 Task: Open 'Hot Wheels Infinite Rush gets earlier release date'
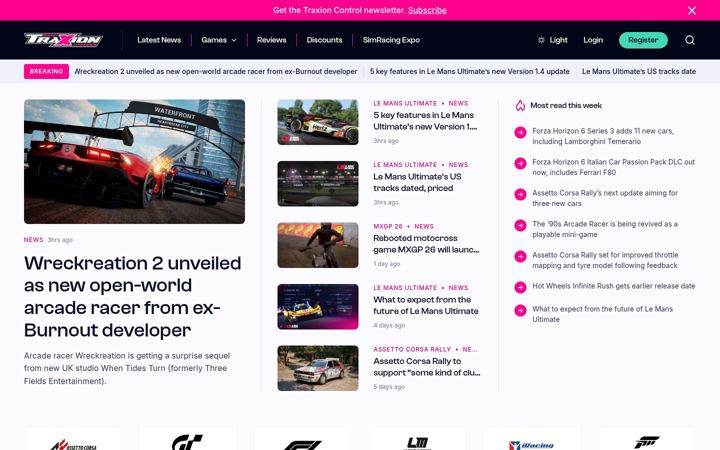(613, 286)
